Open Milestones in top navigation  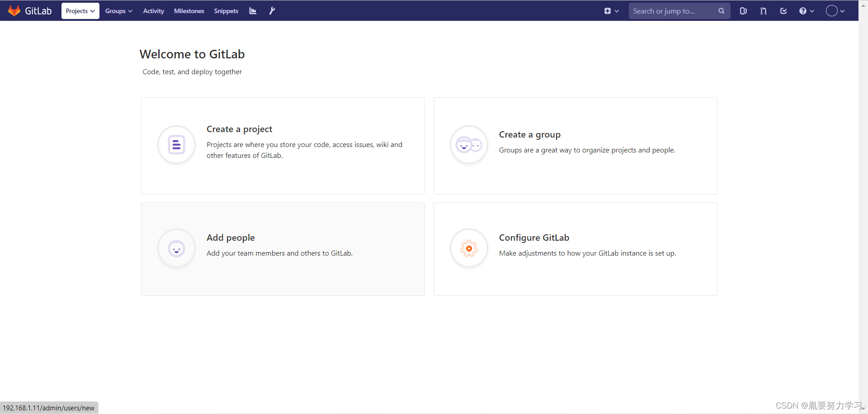[x=189, y=11]
